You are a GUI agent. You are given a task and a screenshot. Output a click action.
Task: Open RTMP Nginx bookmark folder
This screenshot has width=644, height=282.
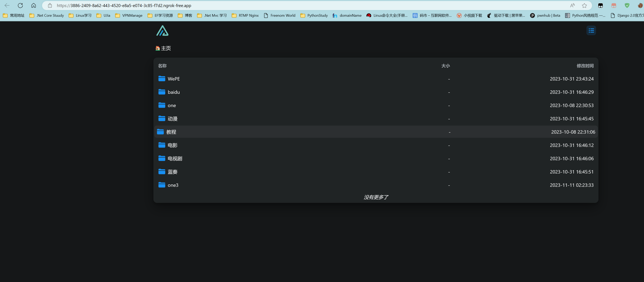[x=245, y=15]
